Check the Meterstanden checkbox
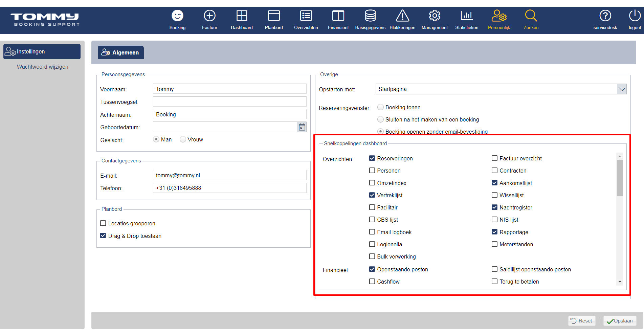Viewport: 644px width, 336px height. point(494,244)
